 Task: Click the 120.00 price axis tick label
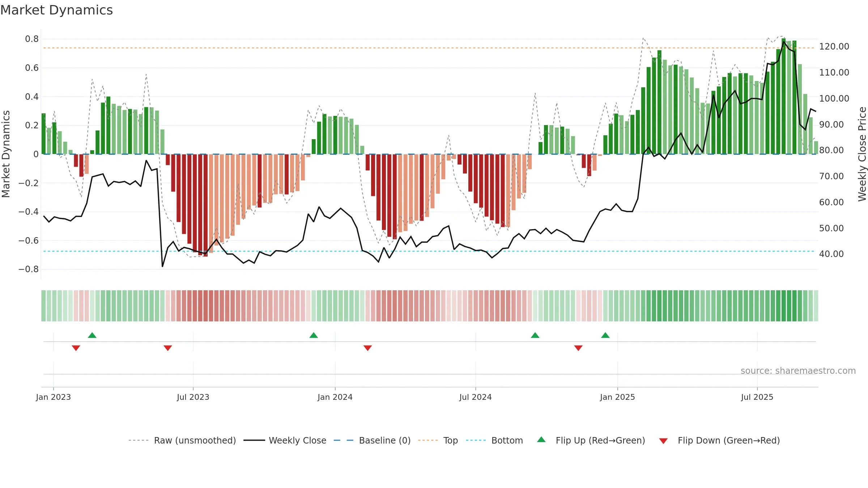click(834, 47)
